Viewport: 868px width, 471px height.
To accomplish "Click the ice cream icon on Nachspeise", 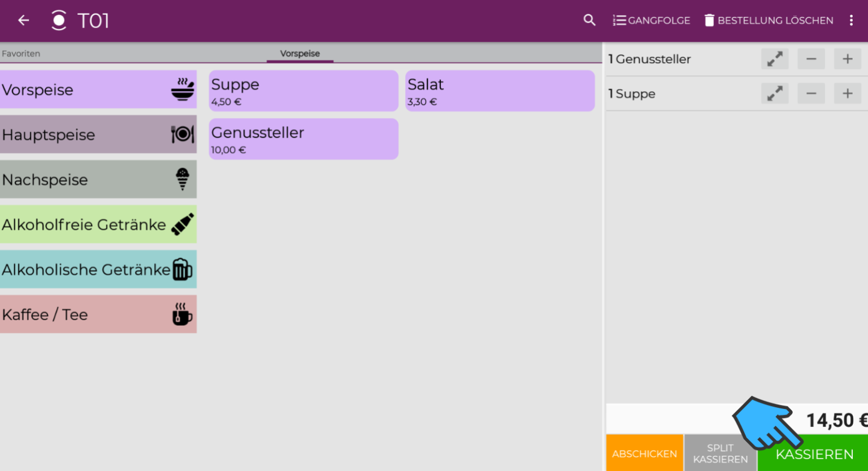I will [182, 179].
